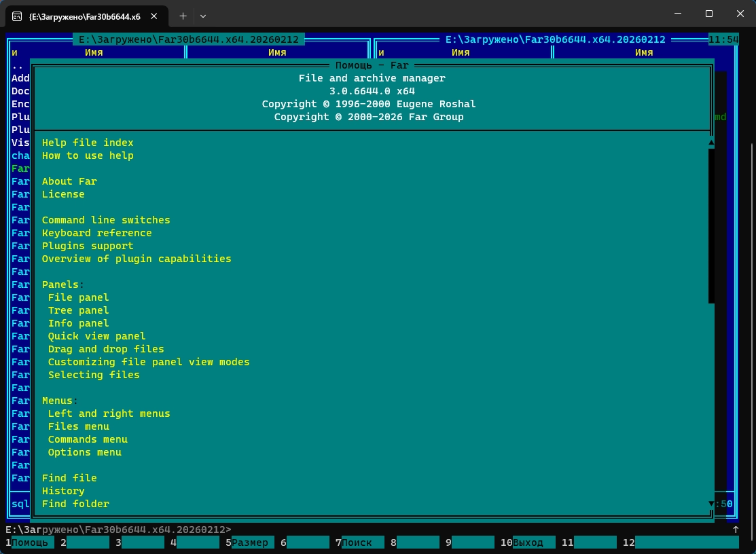Viewport: 756px width, 554px height.
Task: Click the Помощь - Far help title
Action: pyautogui.click(x=372, y=65)
